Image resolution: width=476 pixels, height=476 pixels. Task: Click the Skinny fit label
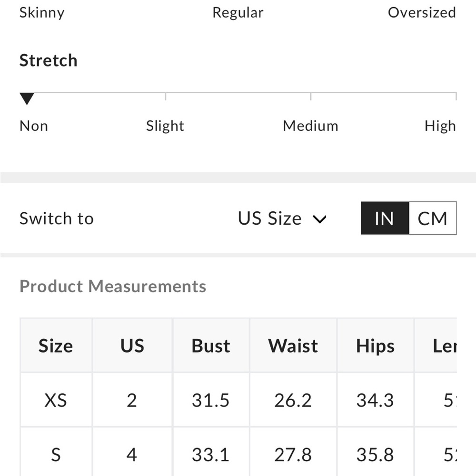(x=42, y=12)
